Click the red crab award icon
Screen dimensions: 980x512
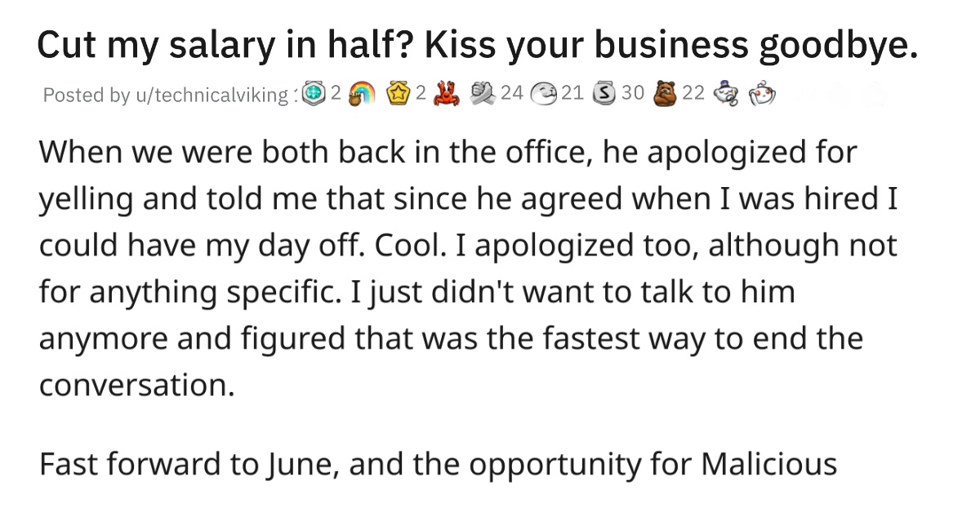pos(448,95)
